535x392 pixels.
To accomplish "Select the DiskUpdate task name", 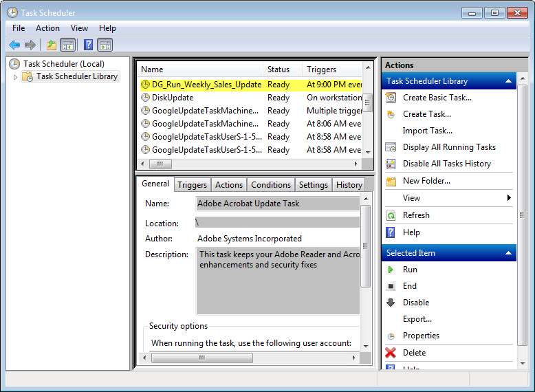I will point(173,98).
